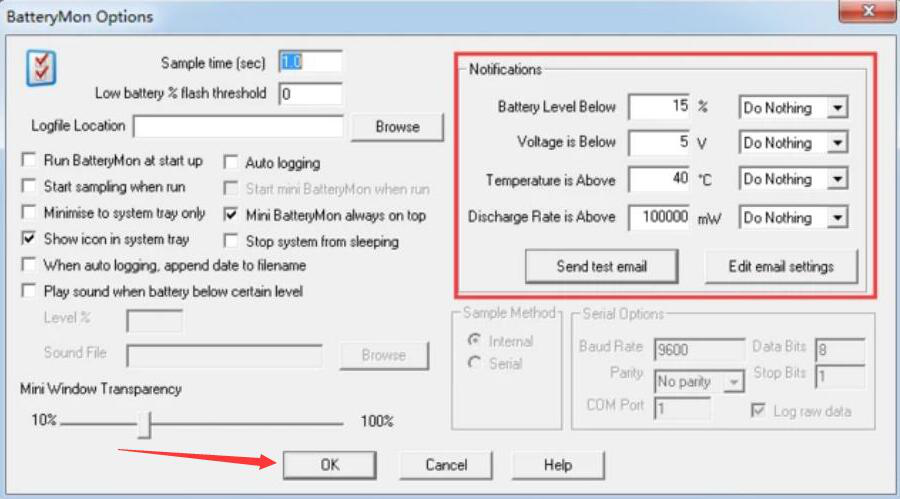Click the Send test email button
900x499 pixels.
(602, 266)
